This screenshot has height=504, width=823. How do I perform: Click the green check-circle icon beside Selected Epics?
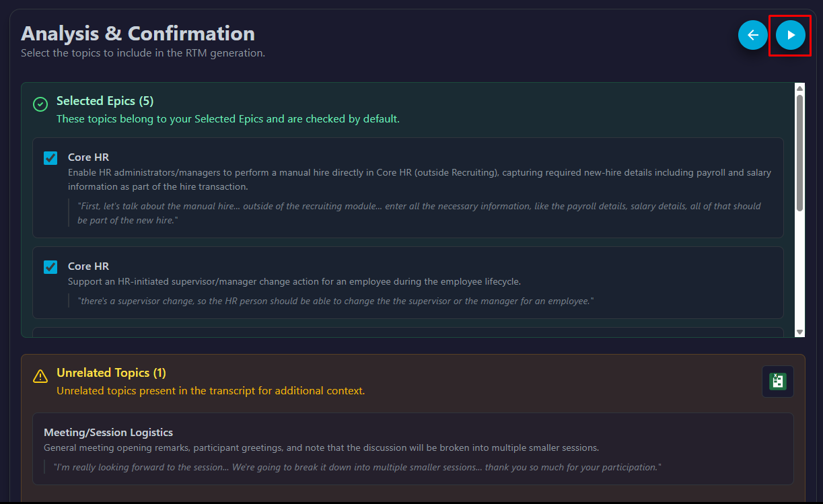click(x=40, y=104)
